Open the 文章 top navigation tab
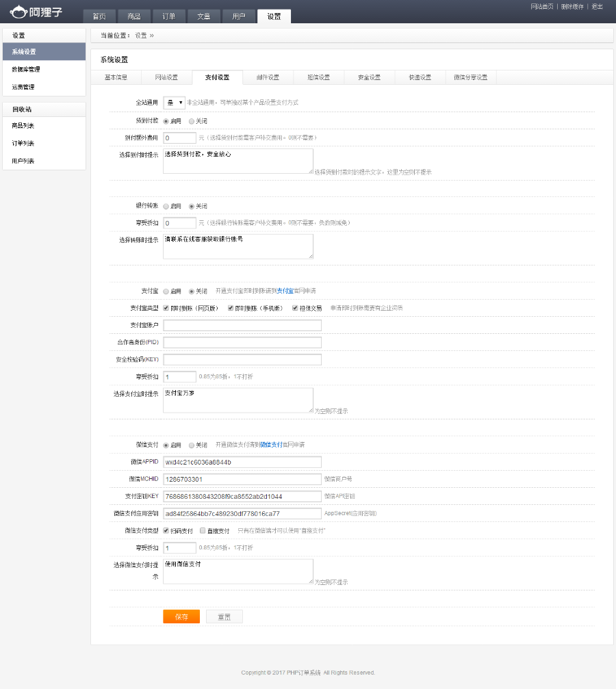This screenshot has height=689, width=616. 203,16
